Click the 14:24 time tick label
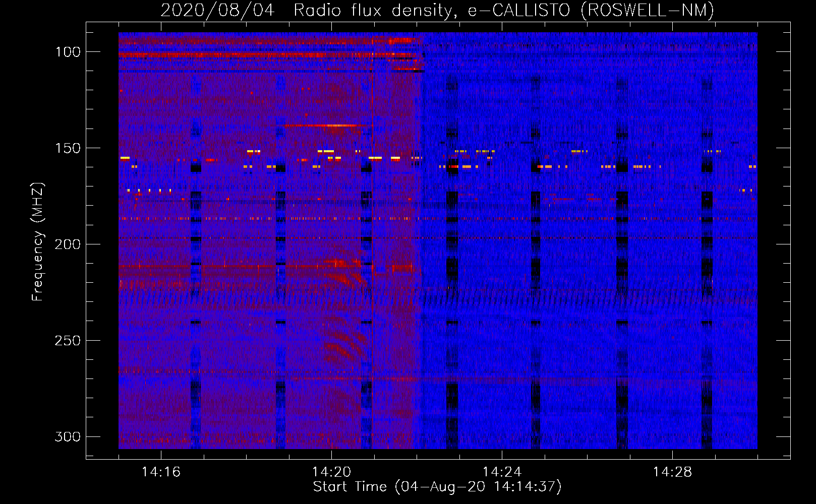 (x=502, y=472)
